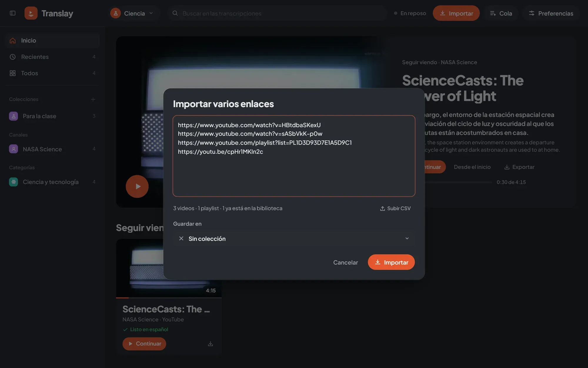Click the Translay logo icon

coord(31,13)
